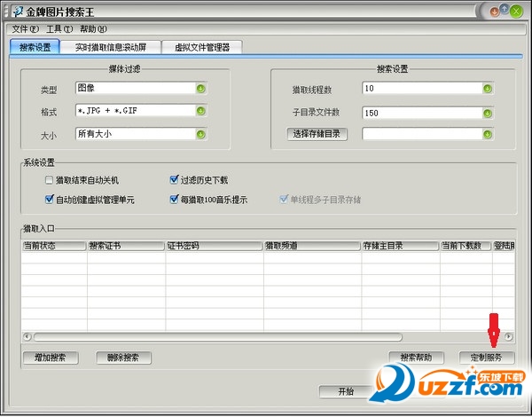Screen dimensions: 532x417
Task: Click the blue restore icon in title bar
Action: coord(505,9)
